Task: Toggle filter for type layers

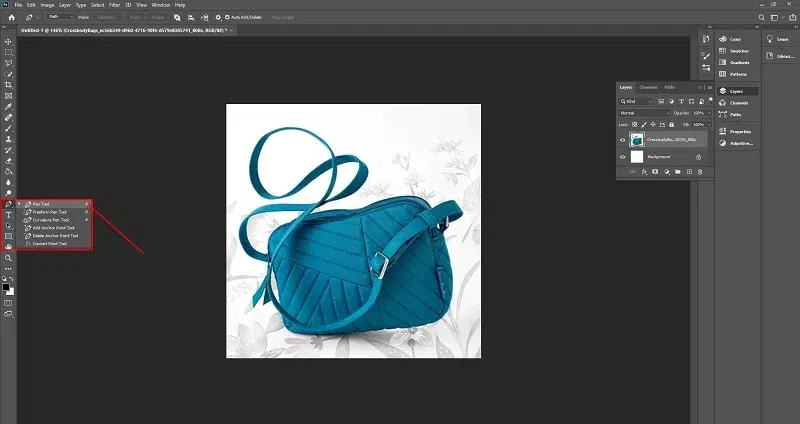Action: tap(681, 102)
